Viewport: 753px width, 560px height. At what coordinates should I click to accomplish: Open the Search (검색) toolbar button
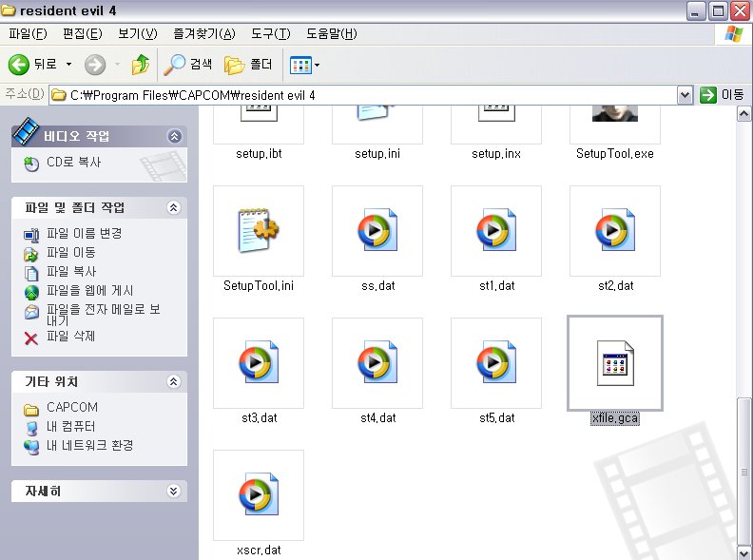[x=187, y=65]
